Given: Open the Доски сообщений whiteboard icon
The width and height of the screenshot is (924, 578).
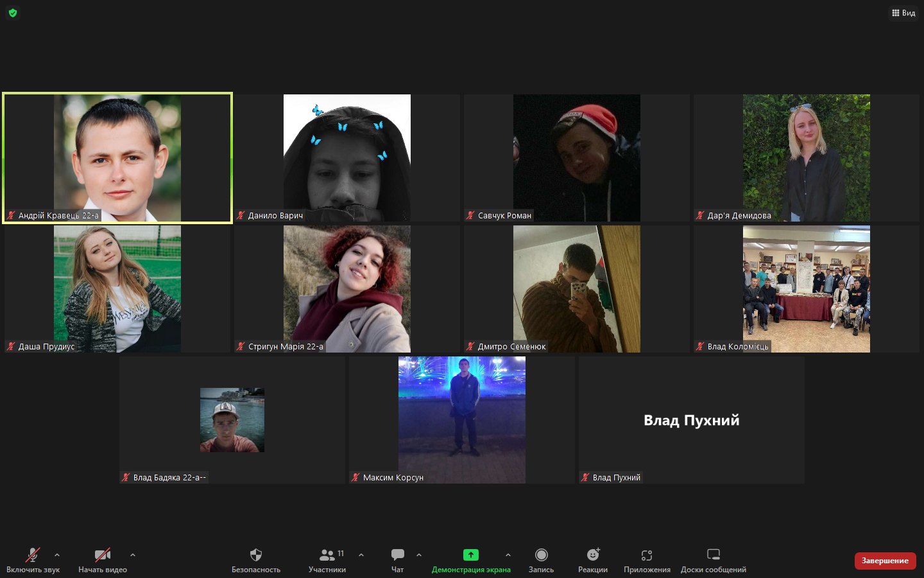Looking at the screenshot, I should [714, 555].
